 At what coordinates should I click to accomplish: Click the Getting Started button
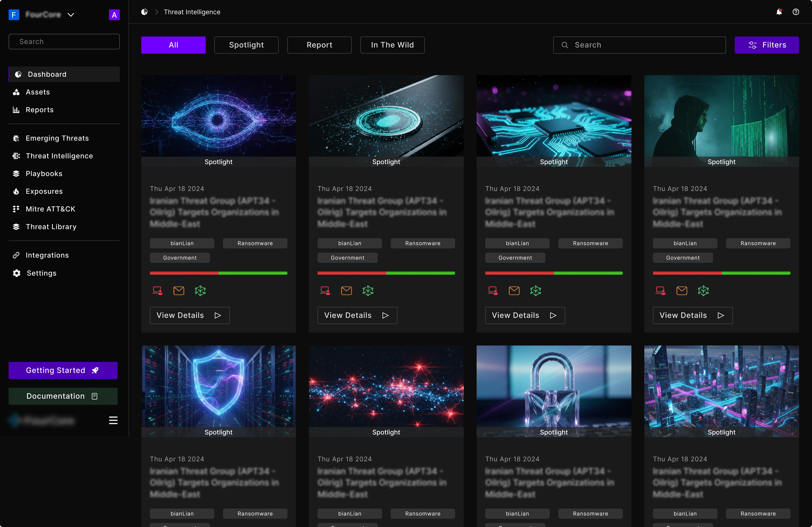pos(63,370)
